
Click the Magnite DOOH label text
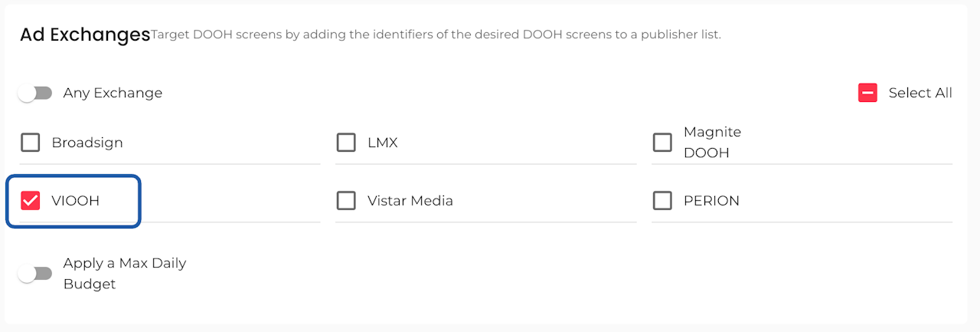pos(712,143)
